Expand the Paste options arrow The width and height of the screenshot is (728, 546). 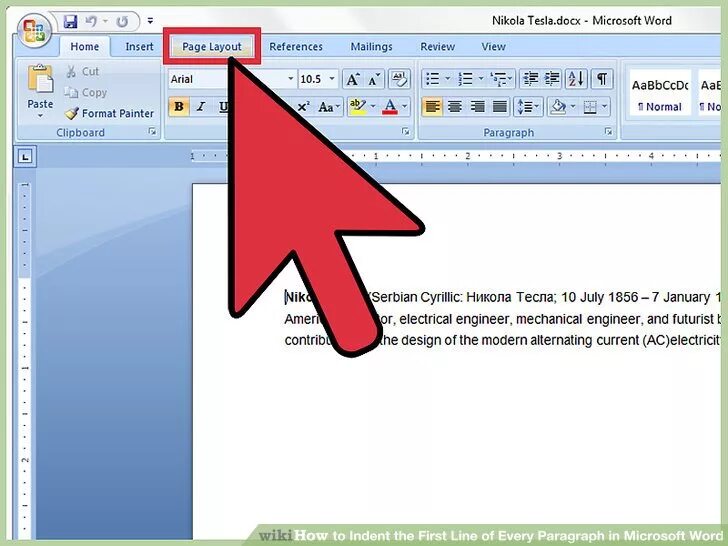(x=40, y=116)
